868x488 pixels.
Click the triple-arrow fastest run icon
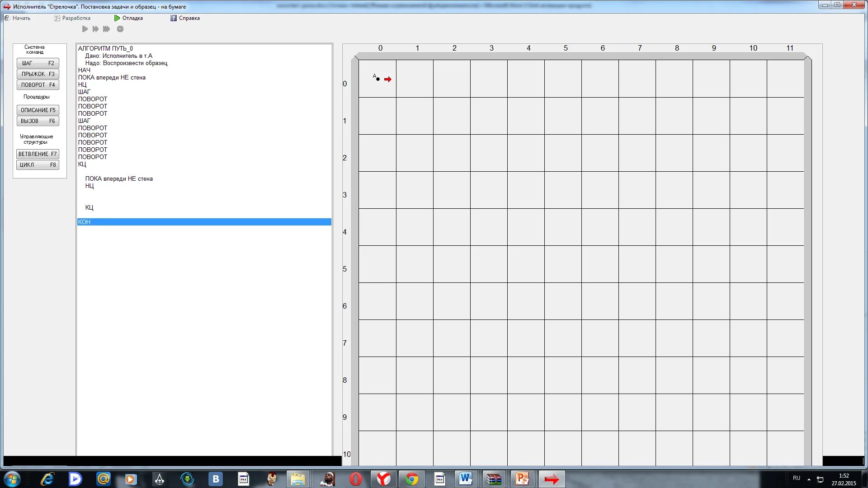(106, 29)
